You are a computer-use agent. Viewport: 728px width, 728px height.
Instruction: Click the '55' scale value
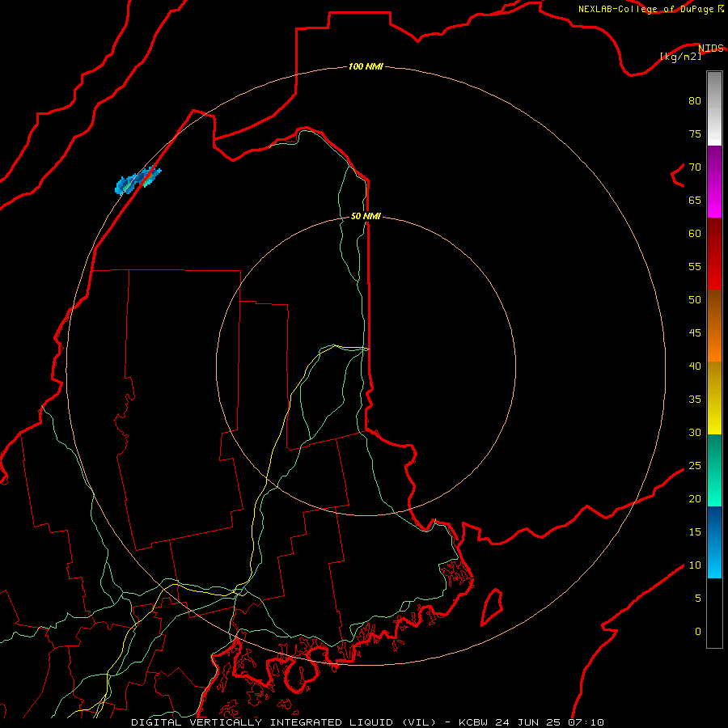695,266
